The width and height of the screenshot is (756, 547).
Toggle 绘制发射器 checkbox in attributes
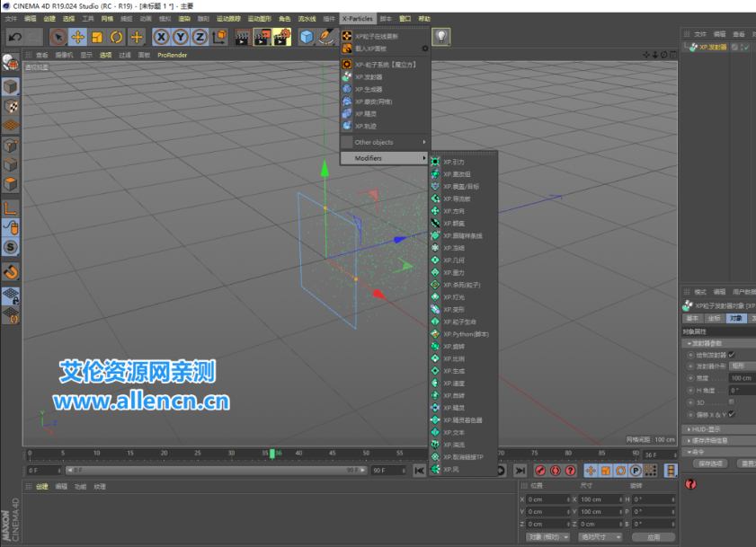point(732,355)
